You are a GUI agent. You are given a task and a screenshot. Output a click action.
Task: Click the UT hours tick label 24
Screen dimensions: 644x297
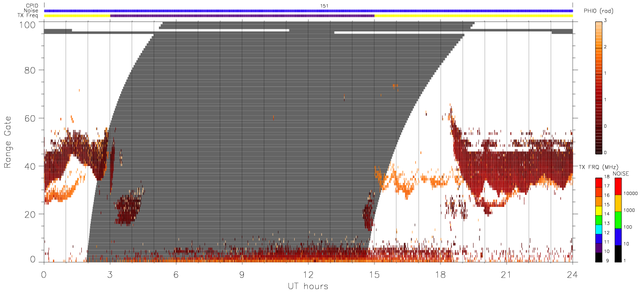coord(573,274)
